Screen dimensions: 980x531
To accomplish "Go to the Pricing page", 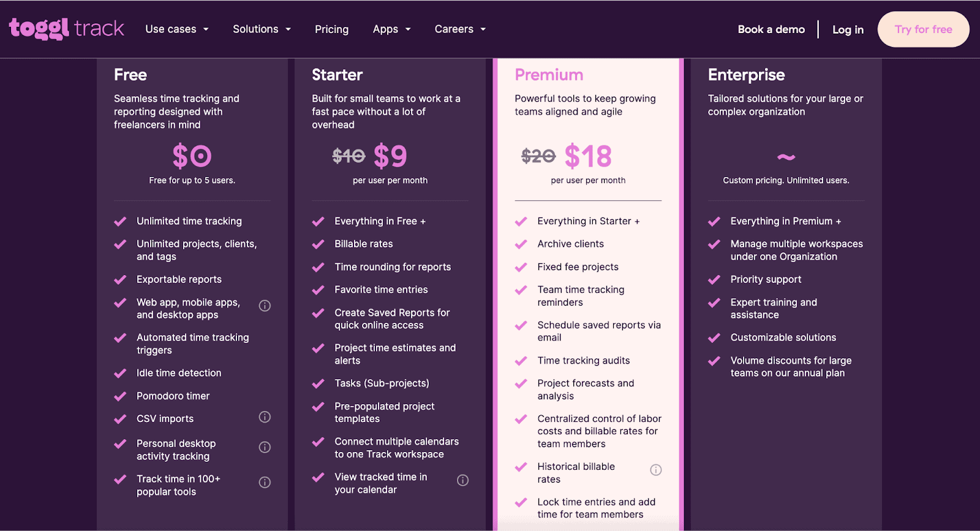I will [331, 29].
